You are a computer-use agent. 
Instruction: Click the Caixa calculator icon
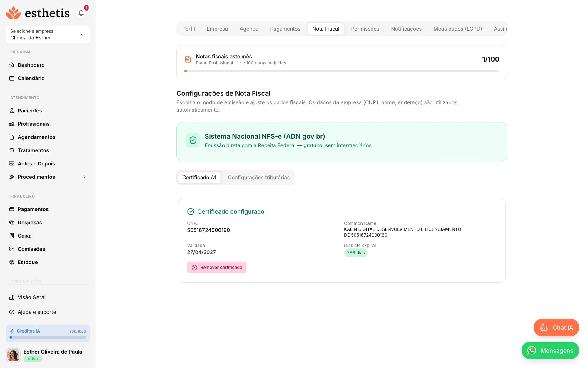pyautogui.click(x=12, y=236)
